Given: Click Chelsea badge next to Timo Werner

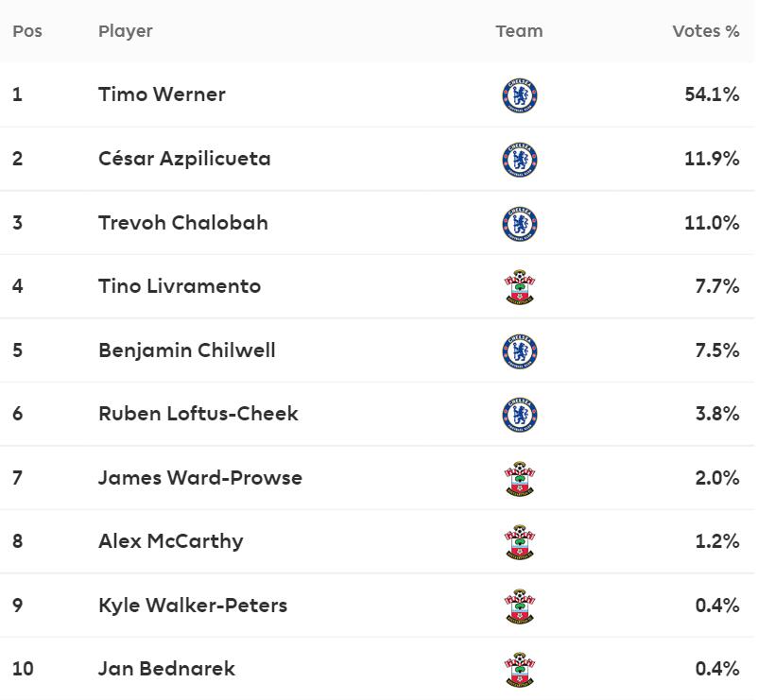Looking at the screenshot, I should (520, 95).
